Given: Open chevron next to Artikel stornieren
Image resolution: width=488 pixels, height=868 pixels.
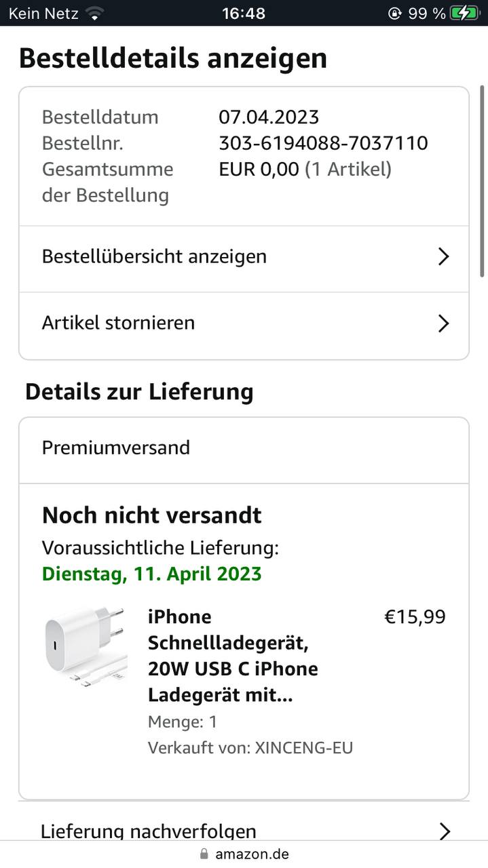Looking at the screenshot, I should pos(443,323).
